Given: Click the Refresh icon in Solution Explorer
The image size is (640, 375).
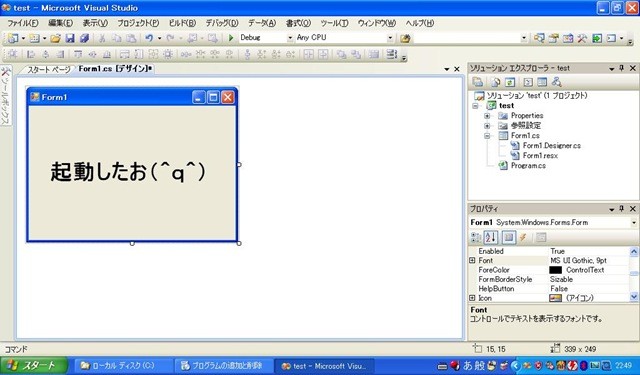Looking at the screenshot, I should coord(510,82).
